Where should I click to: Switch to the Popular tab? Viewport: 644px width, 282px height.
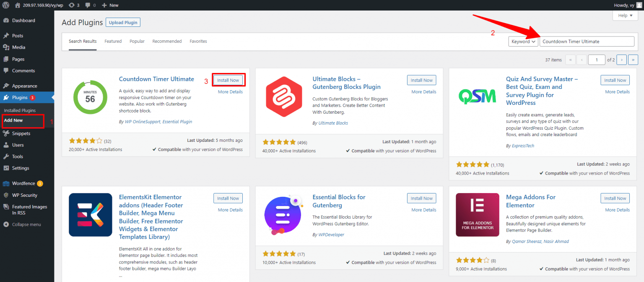[137, 41]
